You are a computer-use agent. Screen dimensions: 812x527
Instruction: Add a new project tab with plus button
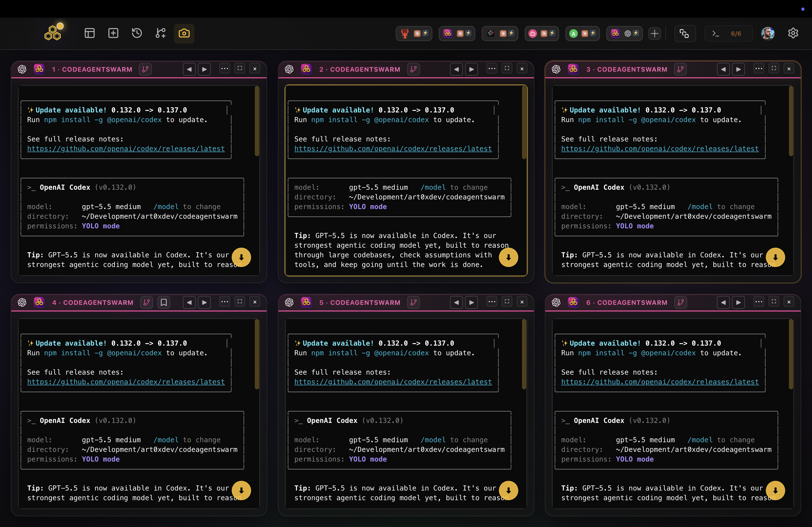(x=654, y=33)
